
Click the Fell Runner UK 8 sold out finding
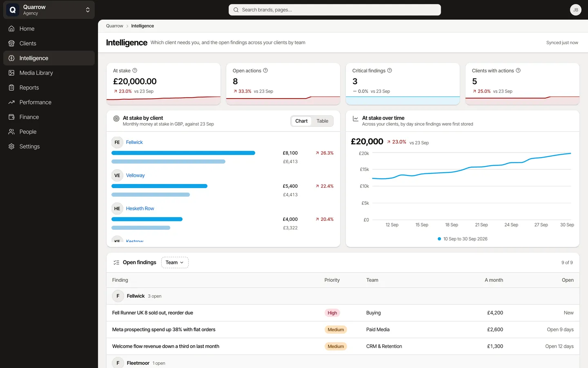[153, 313]
